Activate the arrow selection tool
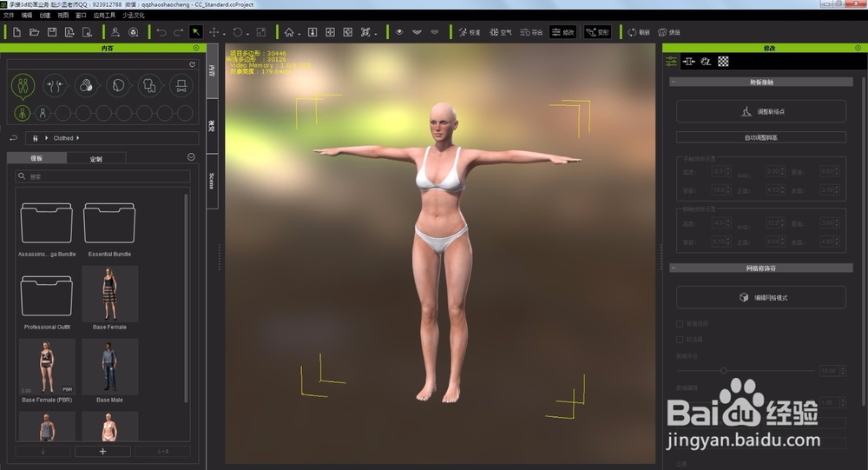The width and height of the screenshot is (868, 470). click(196, 32)
